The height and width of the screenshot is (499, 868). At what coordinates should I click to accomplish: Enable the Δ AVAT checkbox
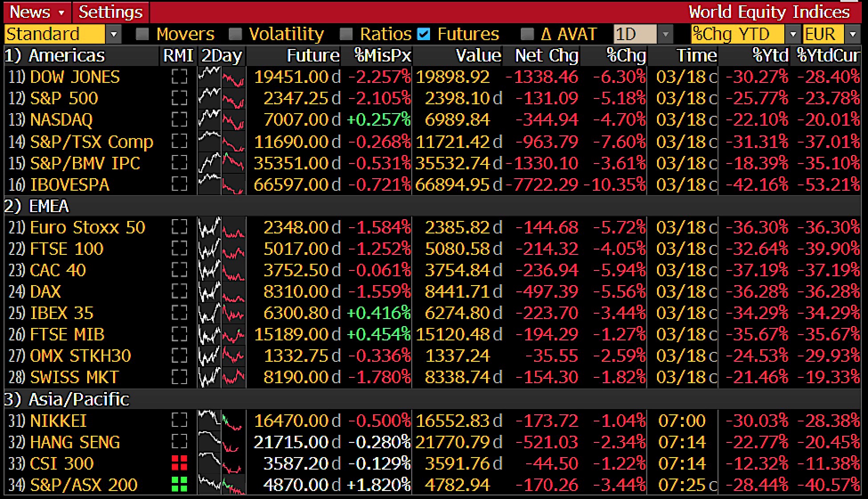point(527,34)
